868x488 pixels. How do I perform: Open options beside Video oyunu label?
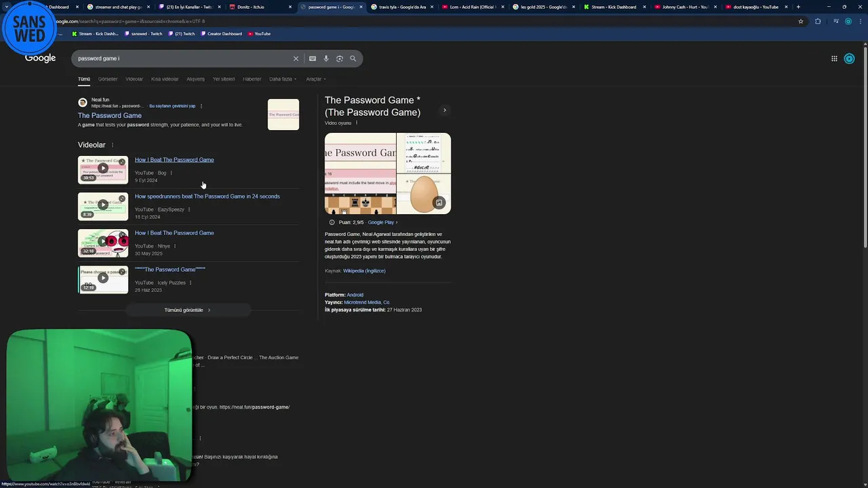[357, 123]
